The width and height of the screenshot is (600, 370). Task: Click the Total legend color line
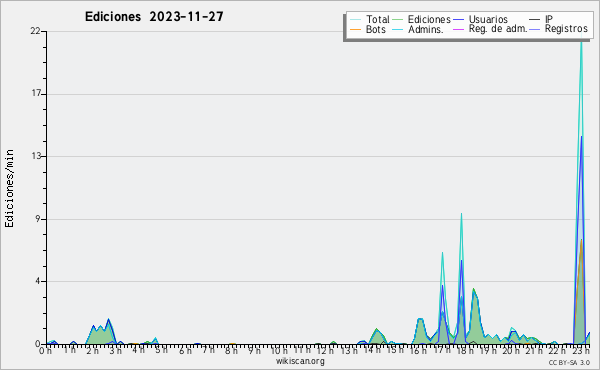tap(355, 20)
